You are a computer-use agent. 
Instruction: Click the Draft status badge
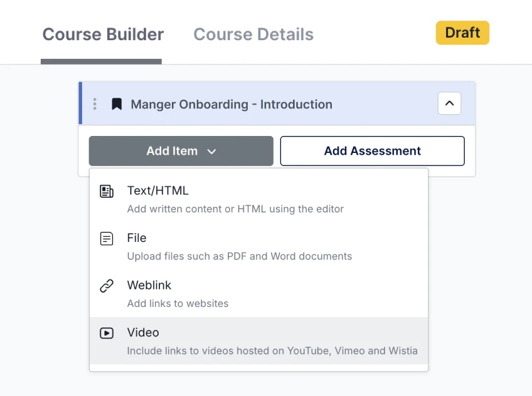(462, 33)
